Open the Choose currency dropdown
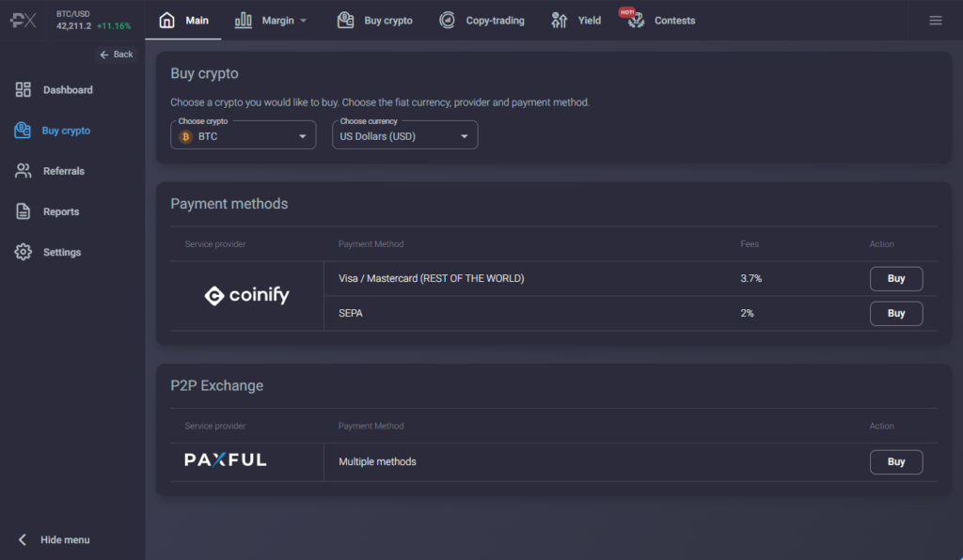The height and width of the screenshot is (560, 963). pos(404,134)
